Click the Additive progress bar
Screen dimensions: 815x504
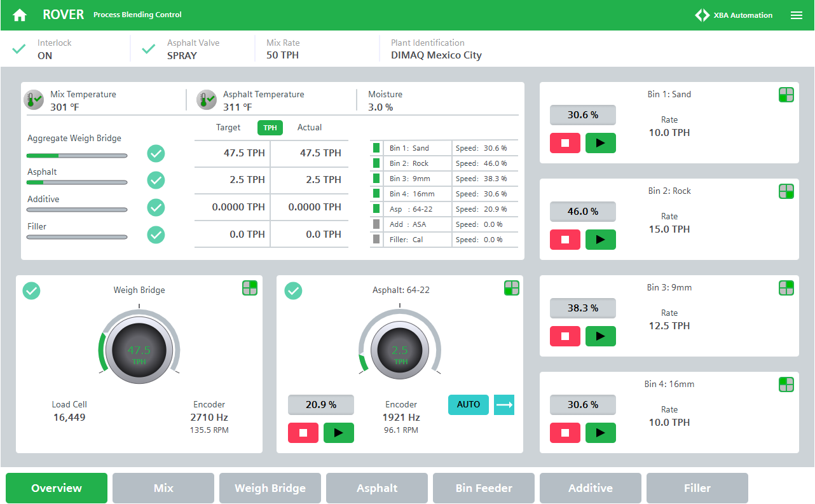click(77, 210)
